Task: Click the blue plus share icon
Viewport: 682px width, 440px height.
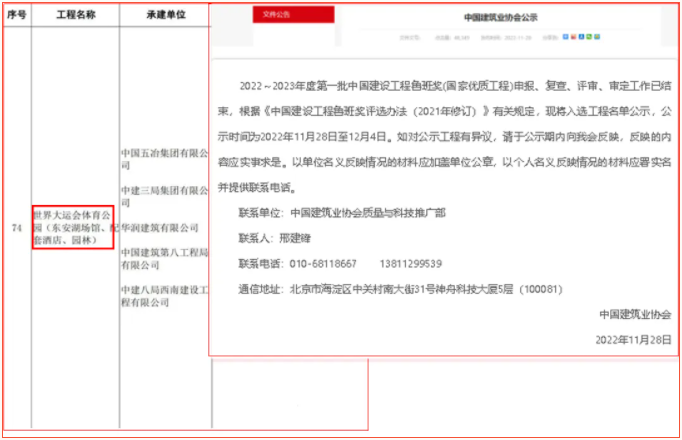Action: [565, 37]
